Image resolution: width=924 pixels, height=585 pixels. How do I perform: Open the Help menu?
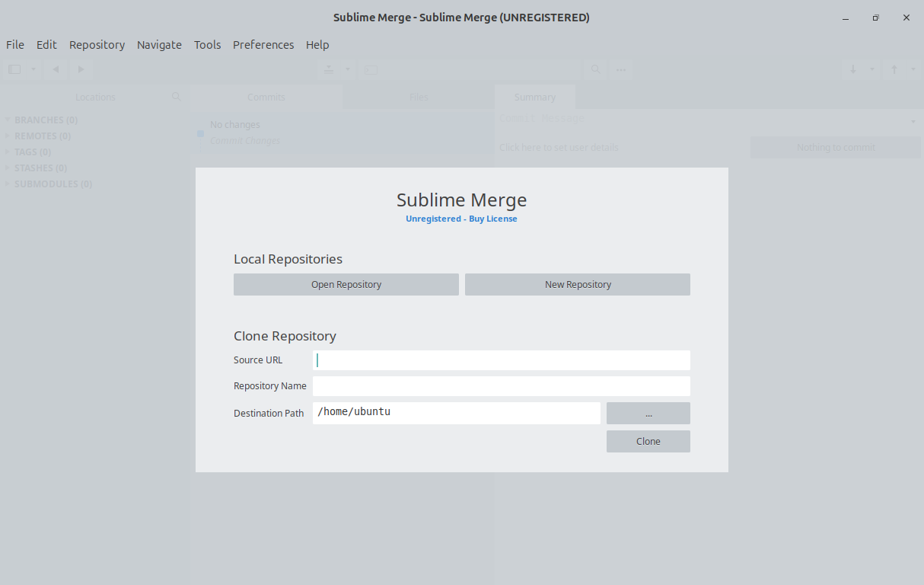pos(317,44)
